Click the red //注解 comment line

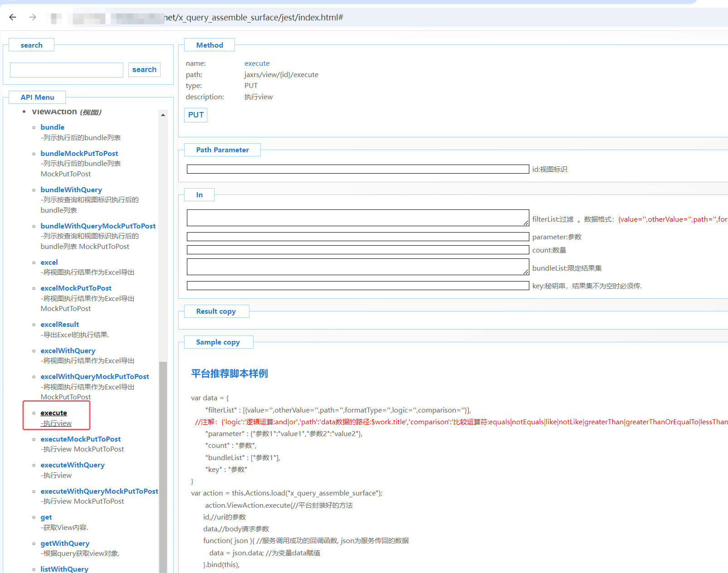461,422
